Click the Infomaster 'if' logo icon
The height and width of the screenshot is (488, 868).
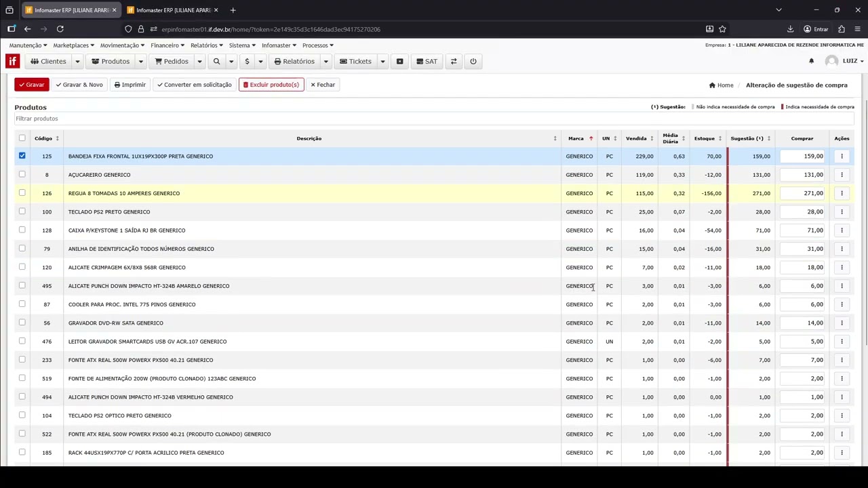pyautogui.click(x=12, y=61)
